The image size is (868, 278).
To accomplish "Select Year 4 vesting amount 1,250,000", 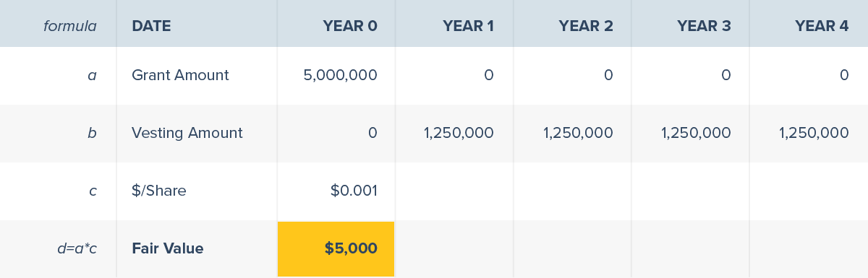I will tap(814, 133).
